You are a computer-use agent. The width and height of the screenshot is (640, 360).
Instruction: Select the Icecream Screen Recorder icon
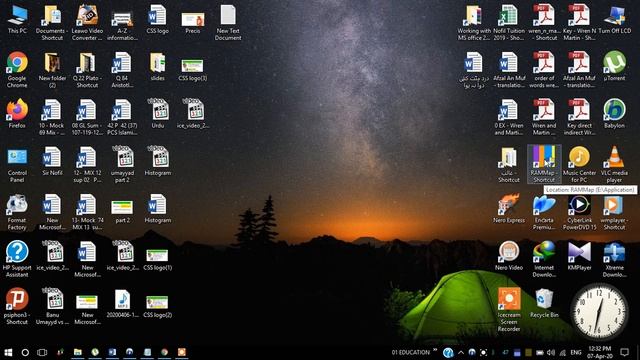tap(509, 309)
